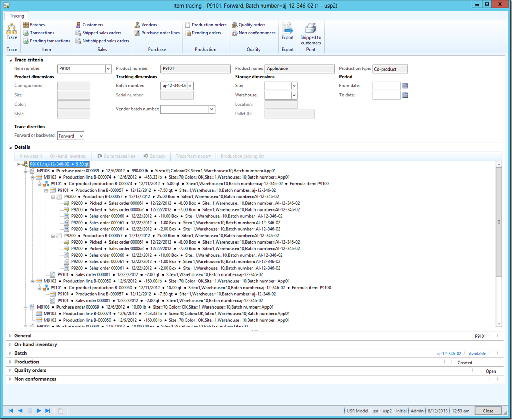Click the Close button
The width and height of the screenshot is (512, 420).
pyautogui.click(x=488, y=411)
